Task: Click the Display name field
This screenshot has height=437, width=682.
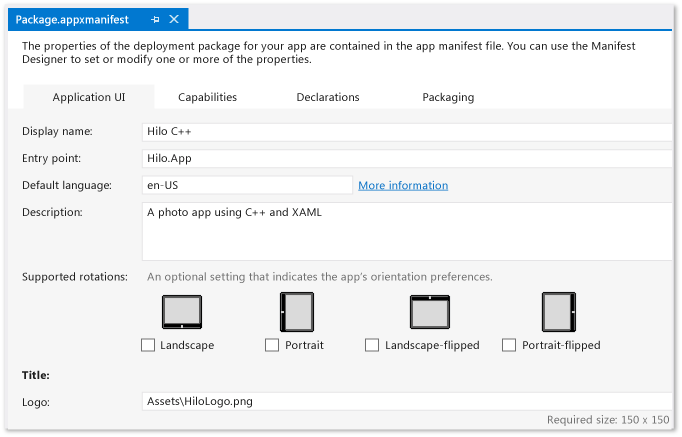Action: click(x=407, y=132)
